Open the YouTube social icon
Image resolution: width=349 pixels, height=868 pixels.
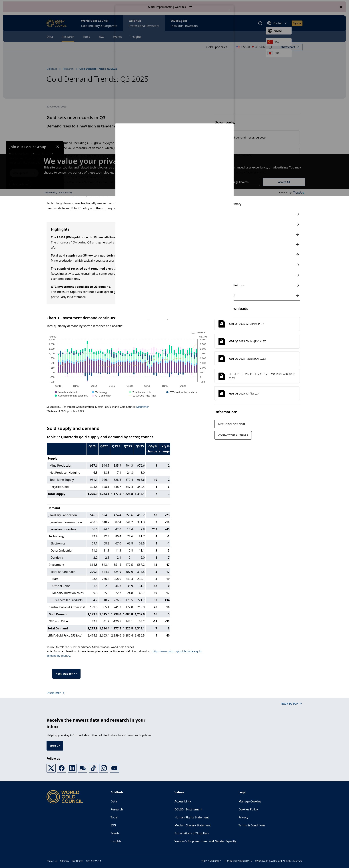click(x=114, y=768)
